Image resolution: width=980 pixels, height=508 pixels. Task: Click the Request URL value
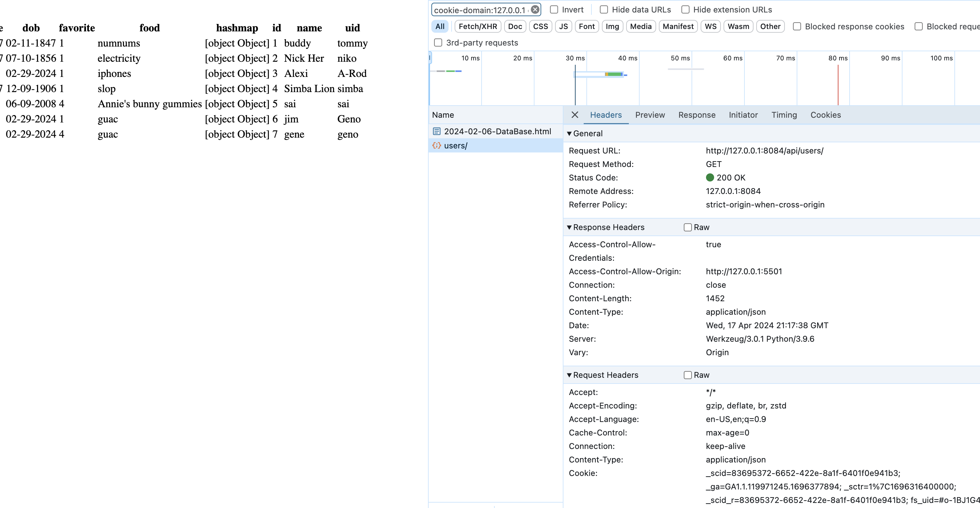[764, 151]
